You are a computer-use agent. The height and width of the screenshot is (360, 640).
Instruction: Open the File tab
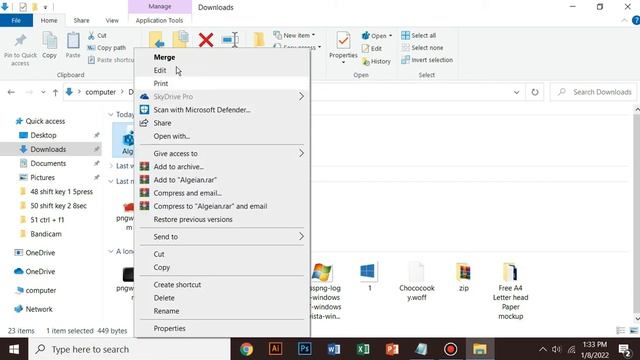16,20
